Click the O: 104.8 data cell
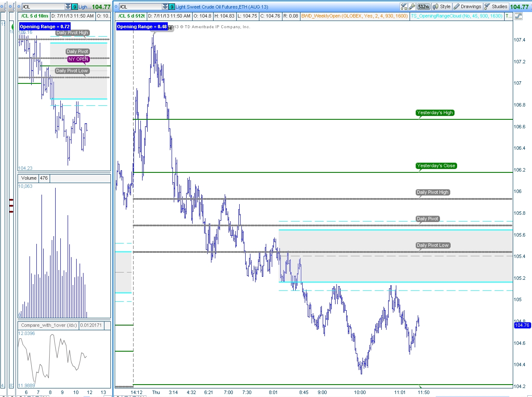 [202, 16]
